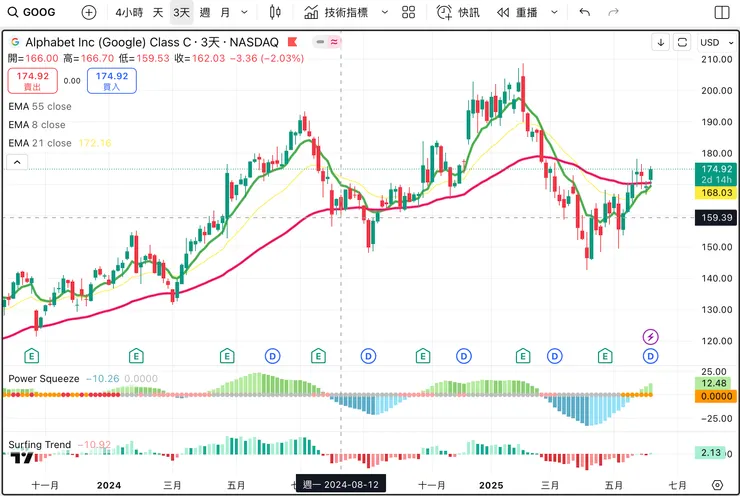Click the 2024-08-12 date label on time axis
This screenshot has height=496, width=740.
[x=341, y=485]
